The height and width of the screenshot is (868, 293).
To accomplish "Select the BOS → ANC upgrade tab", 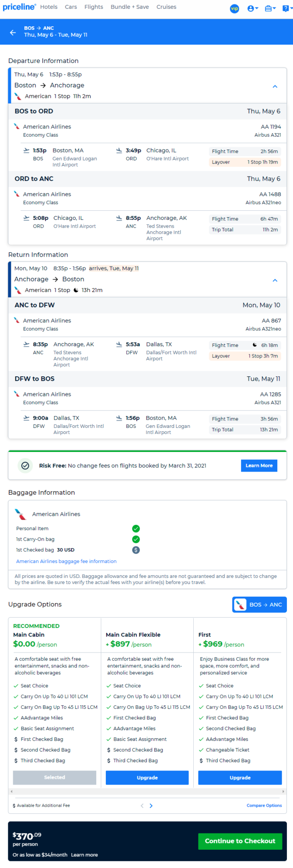I will [x=259, y=604].
